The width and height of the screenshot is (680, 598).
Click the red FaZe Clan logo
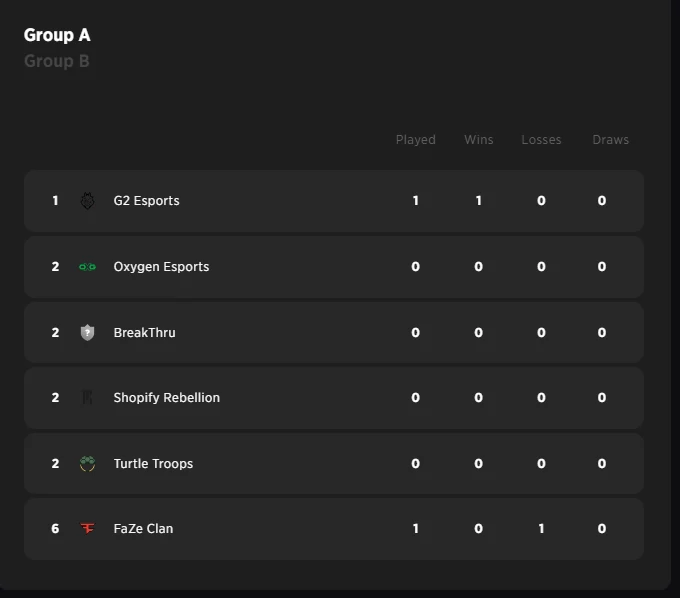[87, 528]
